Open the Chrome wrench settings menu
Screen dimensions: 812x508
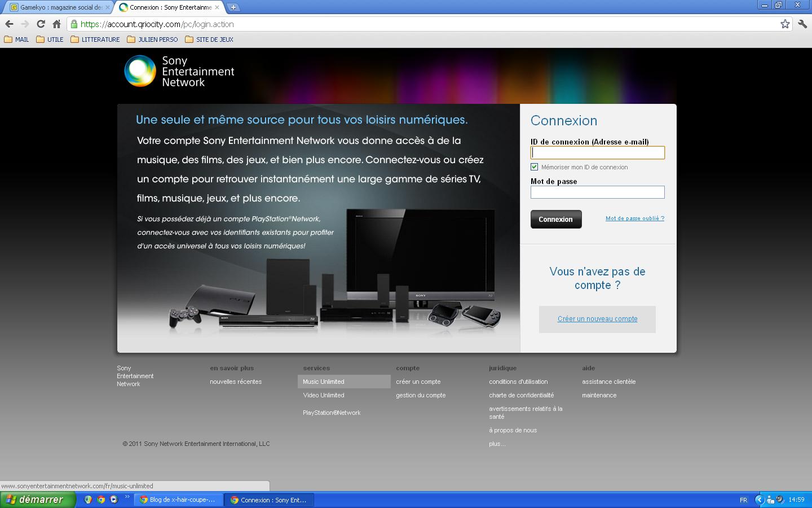coord(802,24)
